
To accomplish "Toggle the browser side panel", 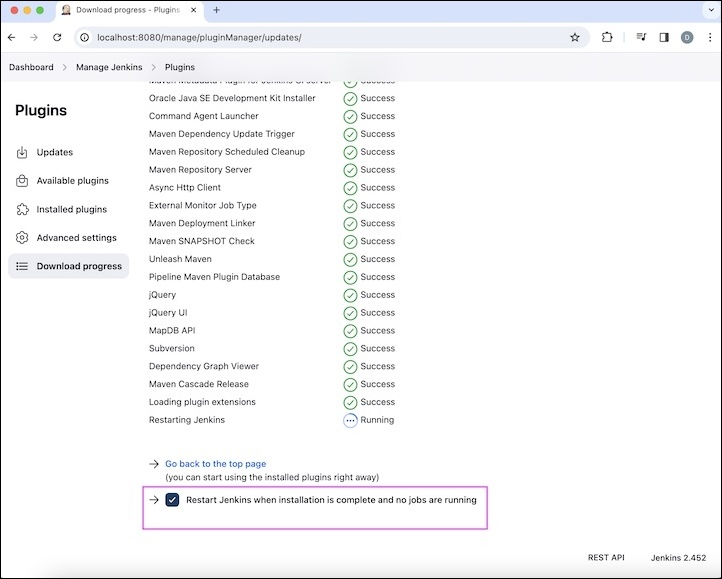I will (664, 37).
